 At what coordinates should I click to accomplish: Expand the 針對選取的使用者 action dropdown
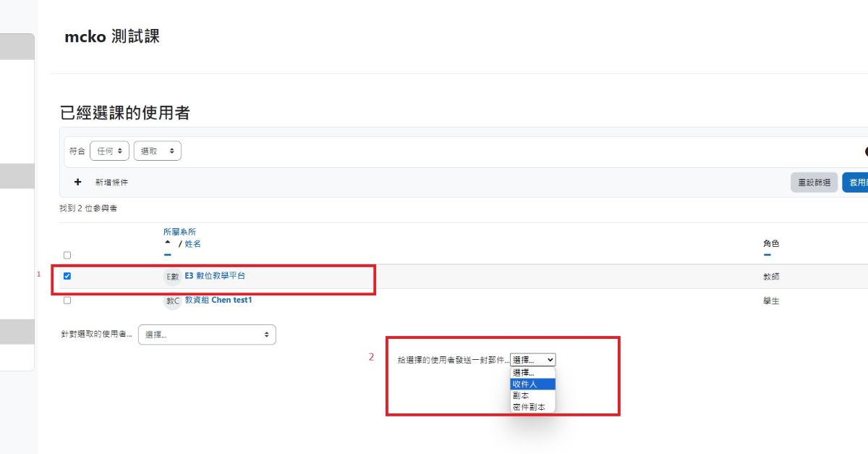pyautogui.click(x=207, y=335)
